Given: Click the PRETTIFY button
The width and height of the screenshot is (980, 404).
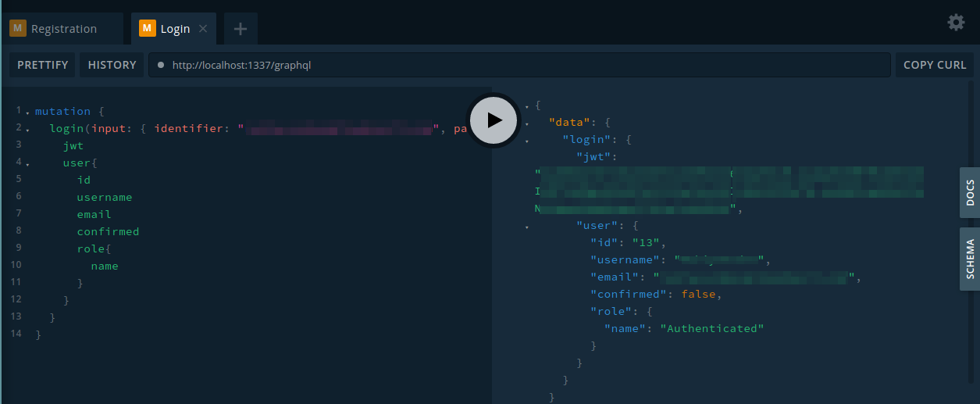Looking at the screenshot, I should point(43,65).
